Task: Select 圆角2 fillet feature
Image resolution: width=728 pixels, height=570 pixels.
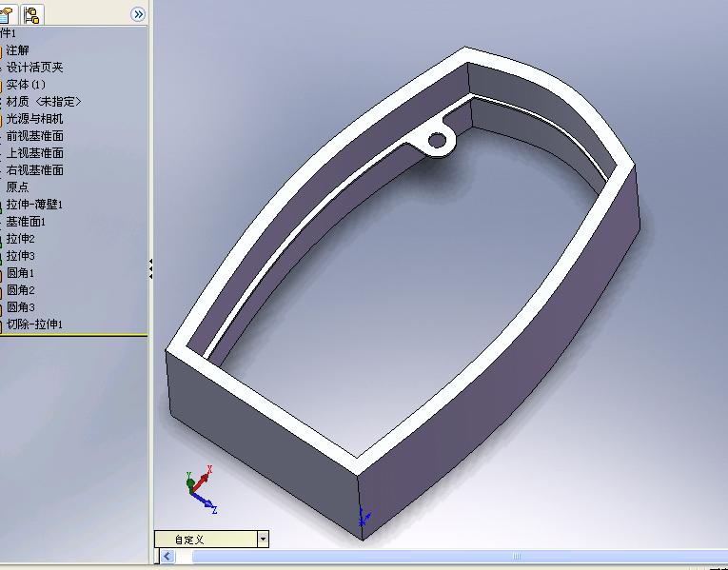Action: coord(20,290)
